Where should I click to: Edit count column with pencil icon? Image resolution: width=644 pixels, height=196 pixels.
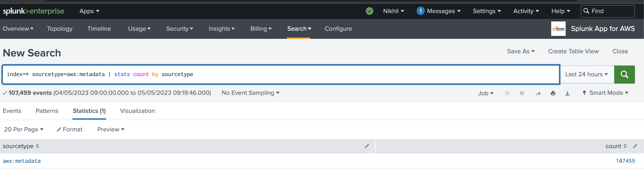pyautogui.click(x=635, y=146)
